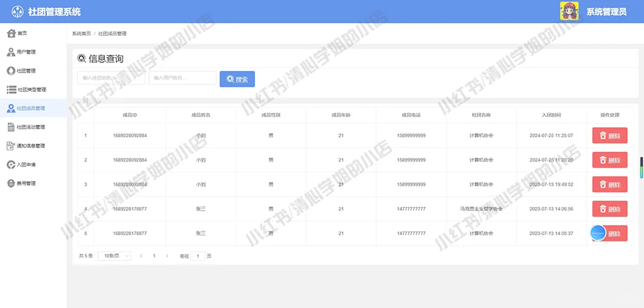Delete the member joined 2024-07-25 11:25:07
The width and height of the screenshot is (644, 308).
pos(609,135)
